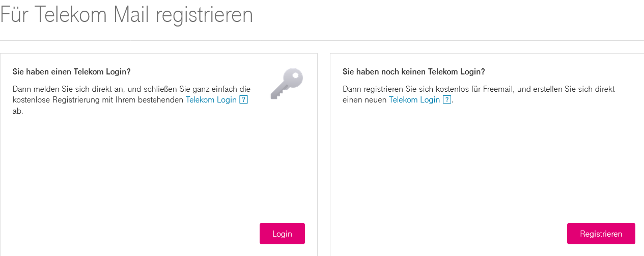The width and height of the screenshot is (644, 256).
Task: Click heading 'Sie haben noch keinen Telekom Login?'
Action: point(414,71)
